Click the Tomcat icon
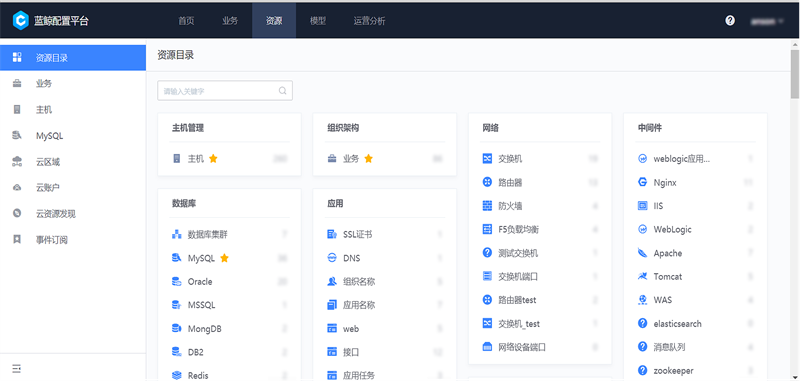Screen dimensions: 800x381 pos(642,276)
